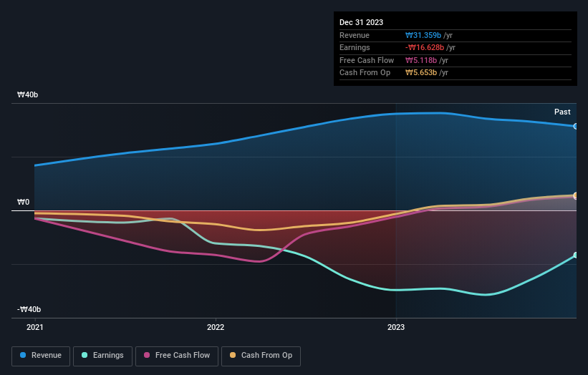Click the ₩31.359b revenue value
This screenshot has width=588, height=375.
point(423,35)
